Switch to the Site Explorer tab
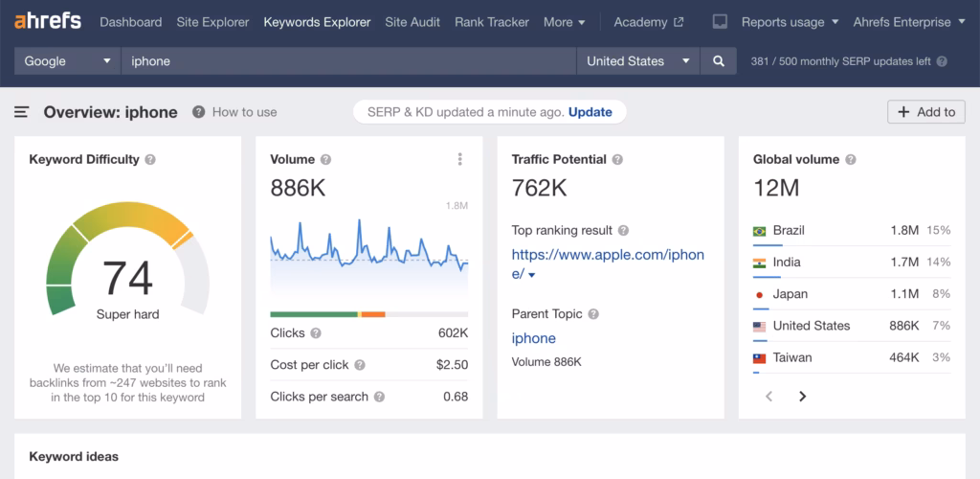Viewport: 980px width, 479px height. pyautogui.click(x=212, y=22)
